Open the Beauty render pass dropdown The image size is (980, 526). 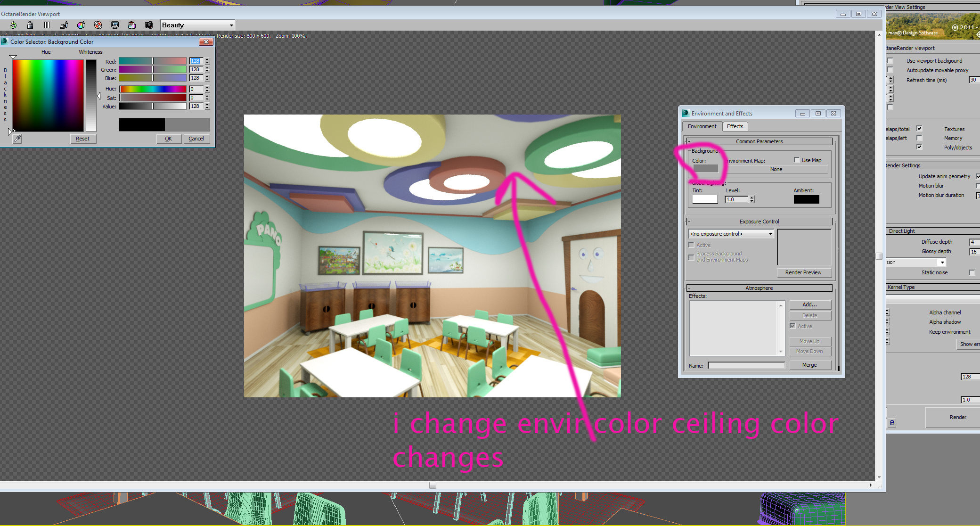coord(197,25)
